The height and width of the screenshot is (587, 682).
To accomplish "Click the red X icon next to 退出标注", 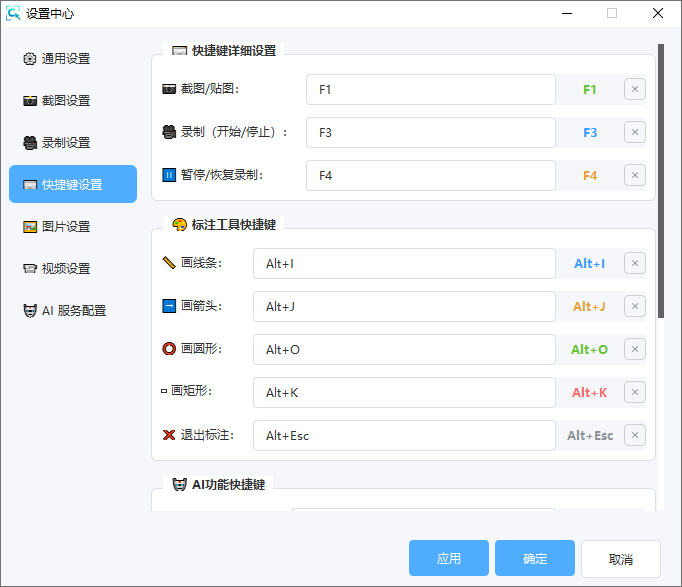I will pyautogui.click(x=169, y=435).
